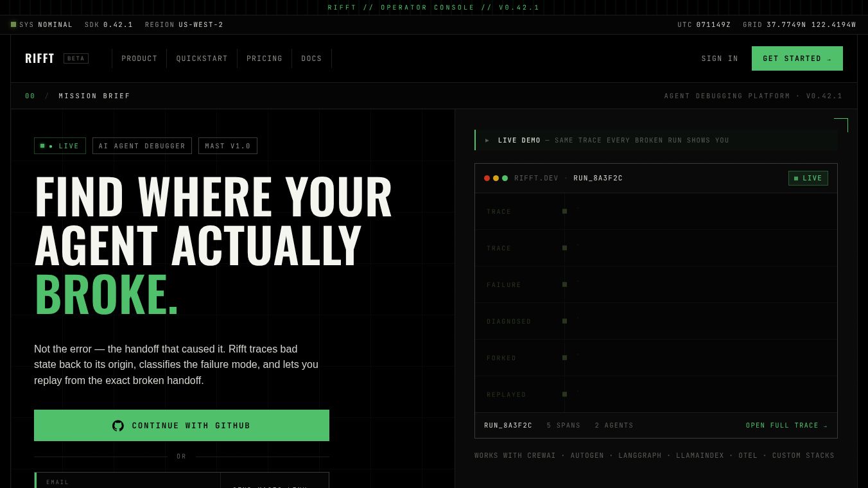Open the Product menu item

coord(139,58)
